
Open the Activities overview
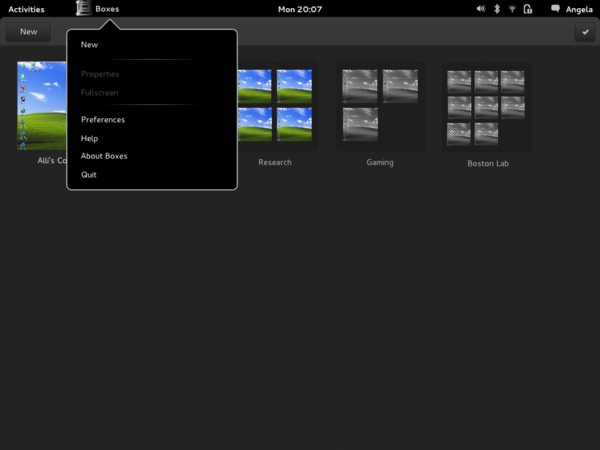point(26,9)
